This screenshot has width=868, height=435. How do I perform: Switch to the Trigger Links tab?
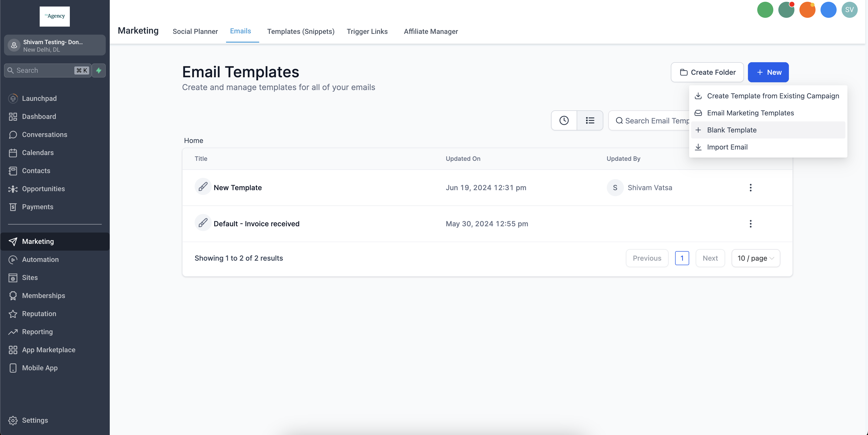point(367,31)
